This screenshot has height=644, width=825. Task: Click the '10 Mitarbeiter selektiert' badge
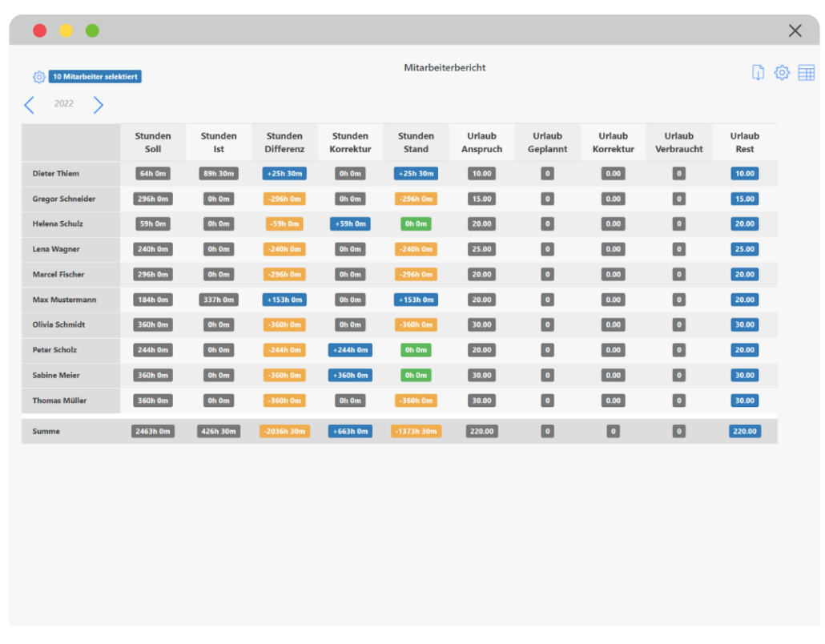tap(95, 77)
